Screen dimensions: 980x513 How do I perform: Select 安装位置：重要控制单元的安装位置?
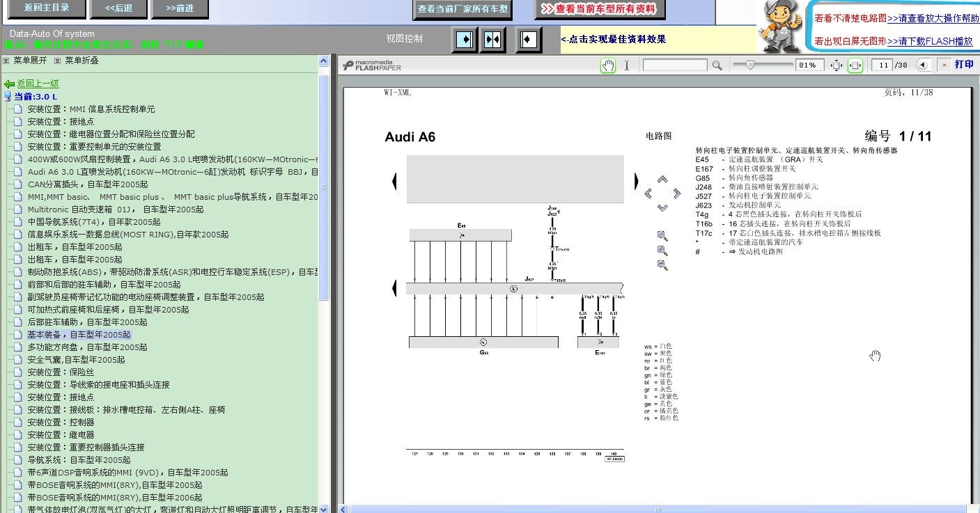tap(94, 147)
